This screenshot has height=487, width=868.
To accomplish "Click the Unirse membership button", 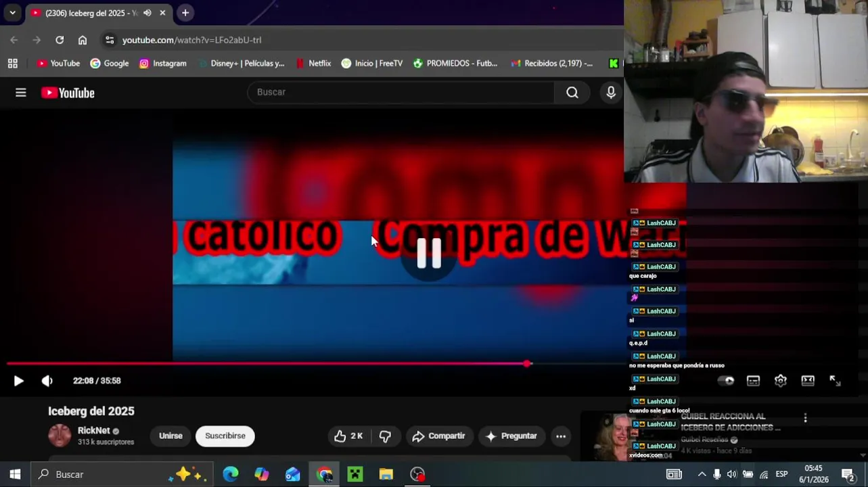I will pyautogui.click(x=170, y=436).
